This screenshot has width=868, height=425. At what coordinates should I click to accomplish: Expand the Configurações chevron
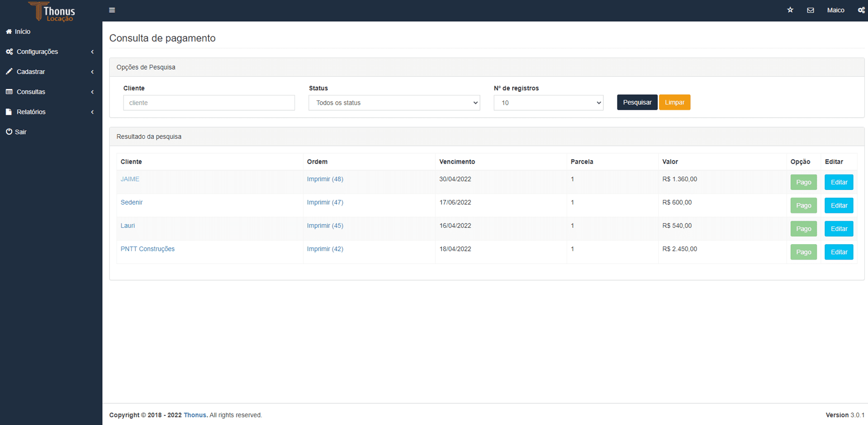tap(92, 52)
